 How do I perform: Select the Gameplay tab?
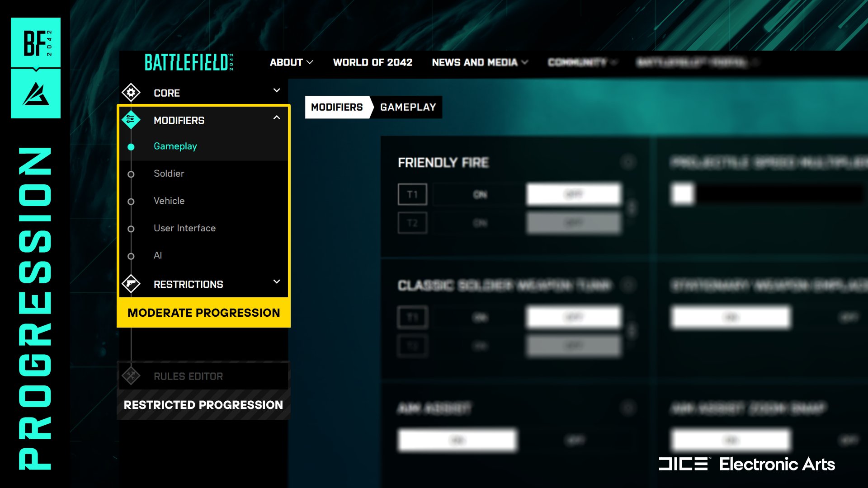[407, 107]
